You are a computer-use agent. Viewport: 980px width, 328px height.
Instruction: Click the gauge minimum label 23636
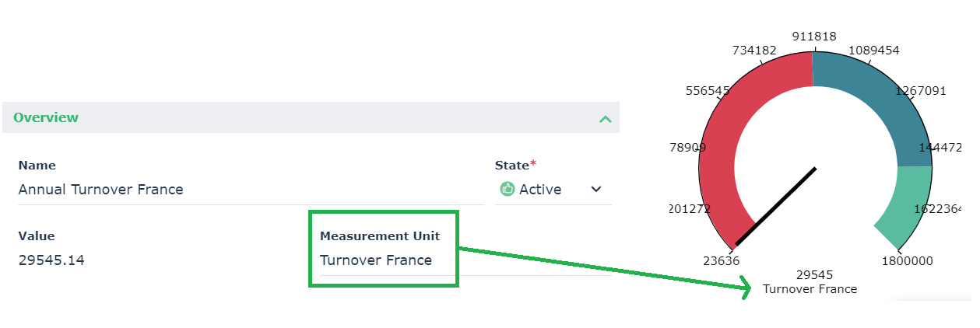click(x=722, y=261)
